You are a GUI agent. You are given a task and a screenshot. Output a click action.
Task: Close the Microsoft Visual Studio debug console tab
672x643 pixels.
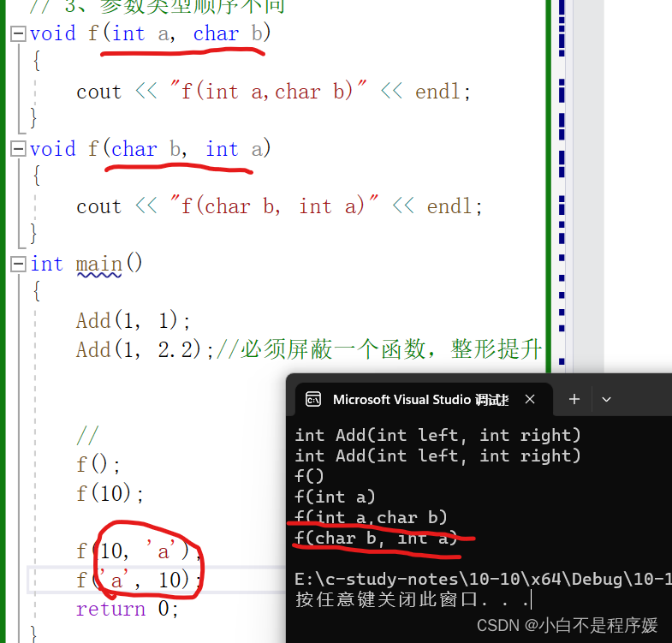[x=530, y=400]
